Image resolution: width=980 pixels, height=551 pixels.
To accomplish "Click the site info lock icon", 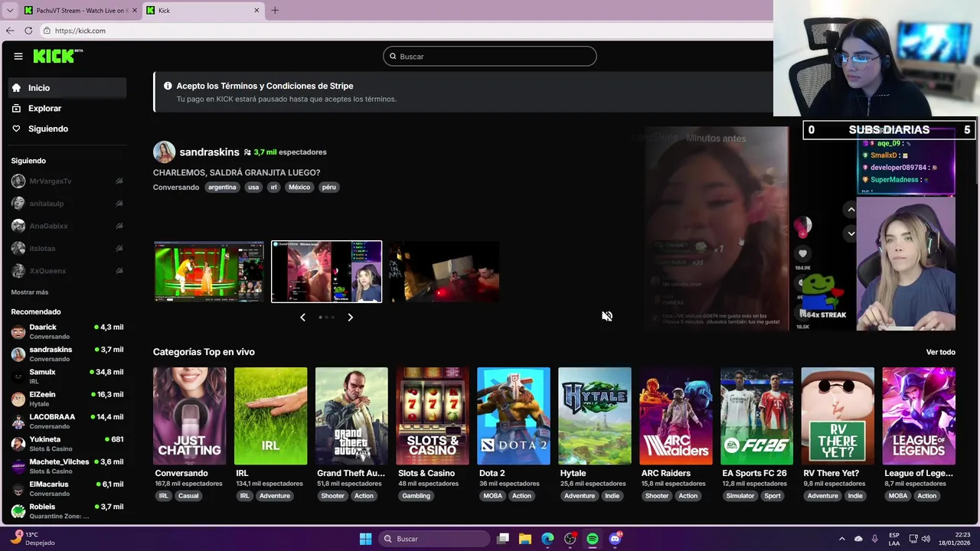I will (x=47, y=31).
